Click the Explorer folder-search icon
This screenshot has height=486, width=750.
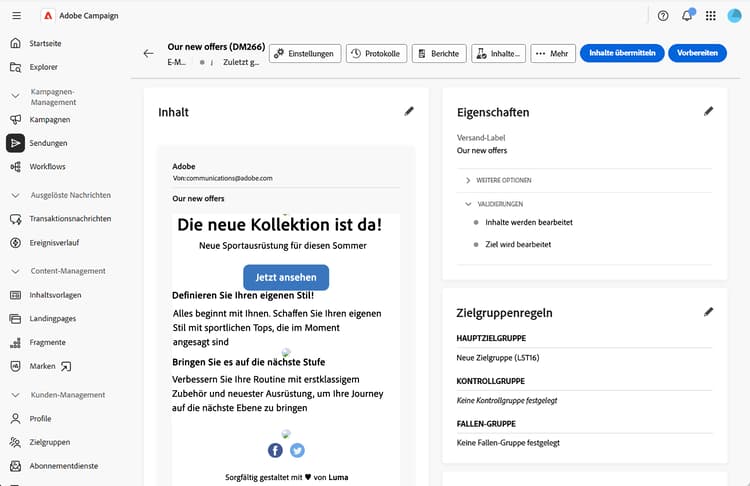point(15,67)
